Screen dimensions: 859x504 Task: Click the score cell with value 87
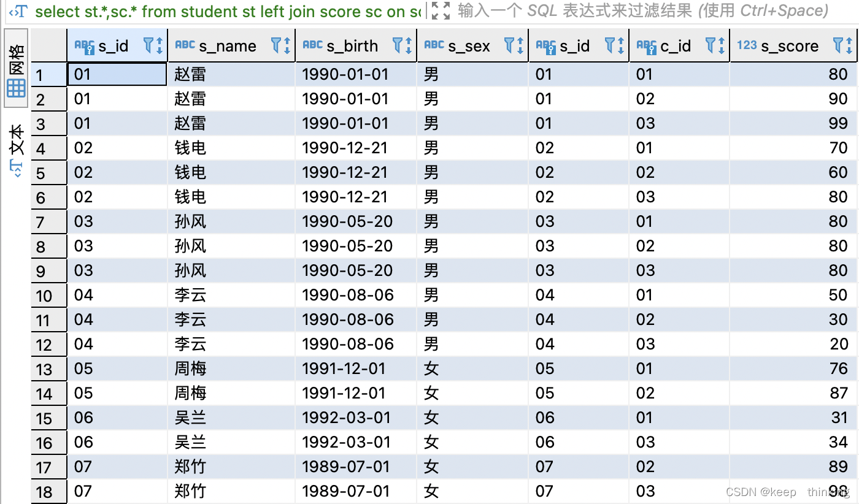[793, 393]
